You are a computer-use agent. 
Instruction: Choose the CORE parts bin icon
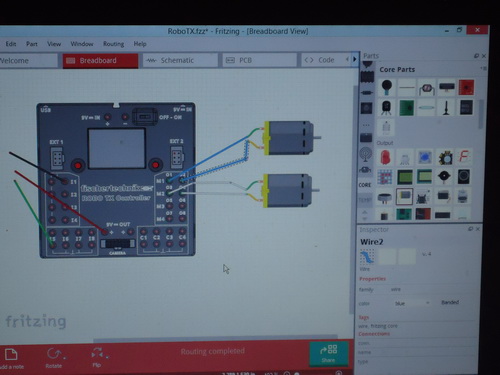365,185
